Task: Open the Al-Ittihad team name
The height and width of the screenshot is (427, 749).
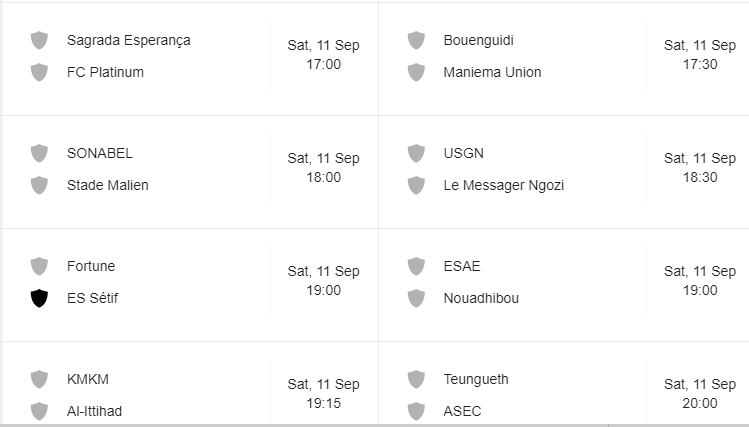Action: click(x=94, y=411)
